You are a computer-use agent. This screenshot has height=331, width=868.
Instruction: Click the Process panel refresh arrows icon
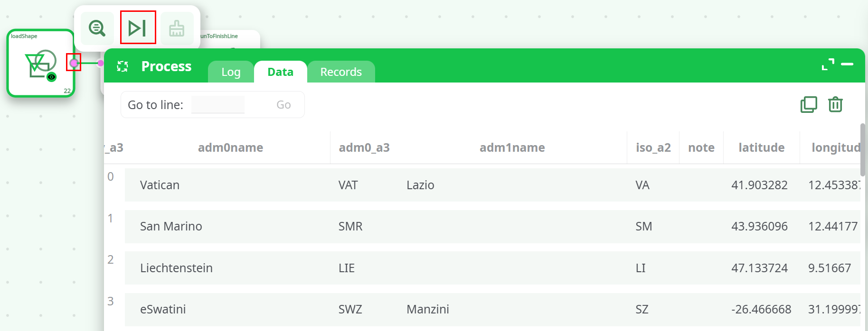pos(123,66)
